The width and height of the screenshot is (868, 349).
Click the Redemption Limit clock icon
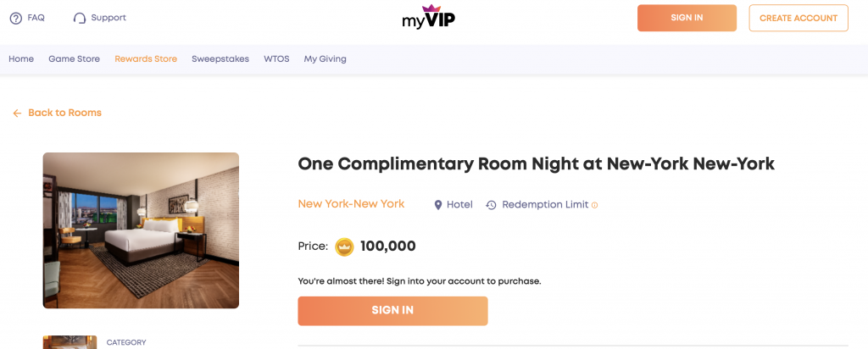click(x=491, y=205)
